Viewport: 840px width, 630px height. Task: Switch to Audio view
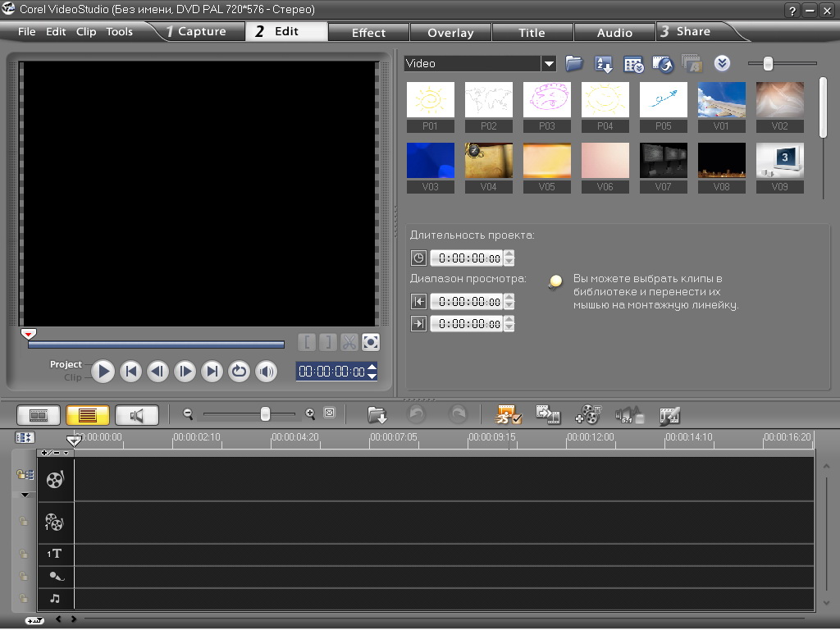coord(136,415)
